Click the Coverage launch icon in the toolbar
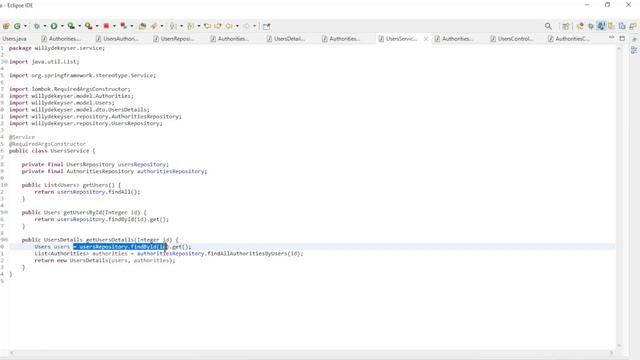Viewport: 640px width, 360px height. [71, 26]
